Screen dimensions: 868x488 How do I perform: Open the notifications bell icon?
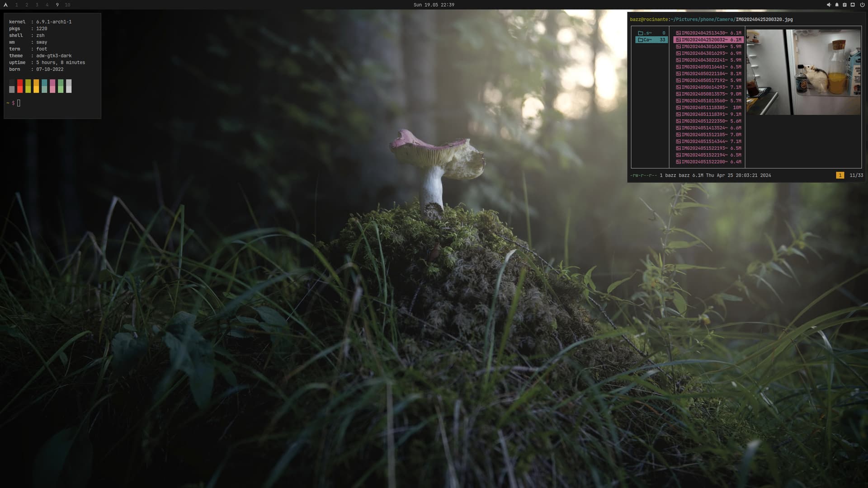(837, 5)
